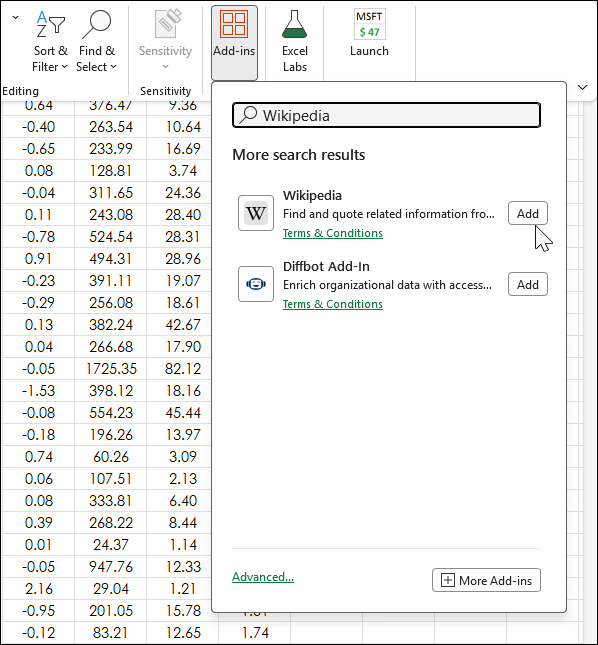598x645 pixels.
Task: Select cell containing 524.54
Action: coord(111,237)
